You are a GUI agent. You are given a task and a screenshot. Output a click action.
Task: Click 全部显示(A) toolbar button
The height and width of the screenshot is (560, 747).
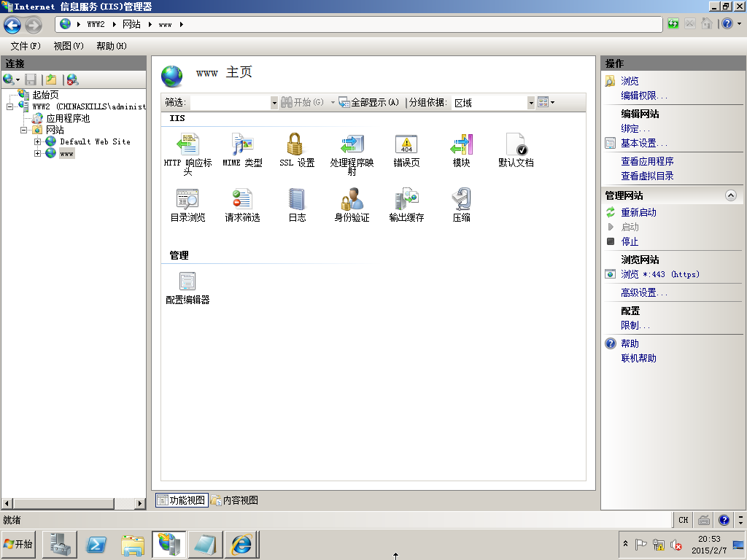(368, 102)
